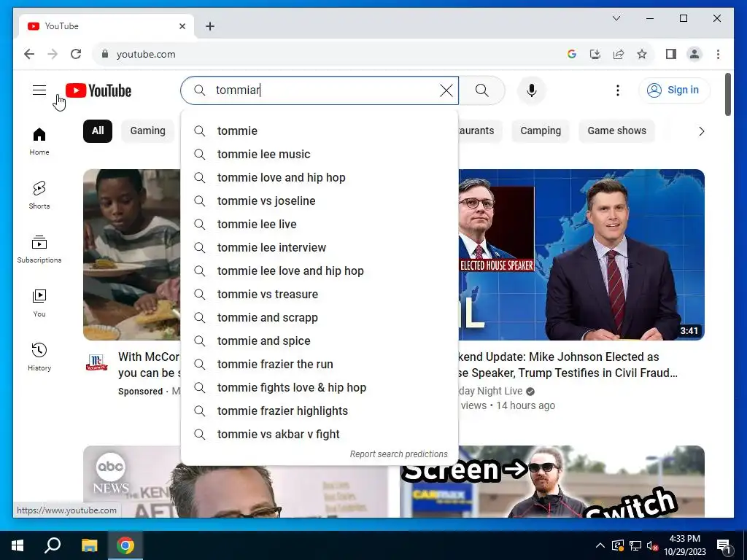Open YouTube settings three-dot menu
Viewport: 747px width, 560px height.
tap(617, 90)
